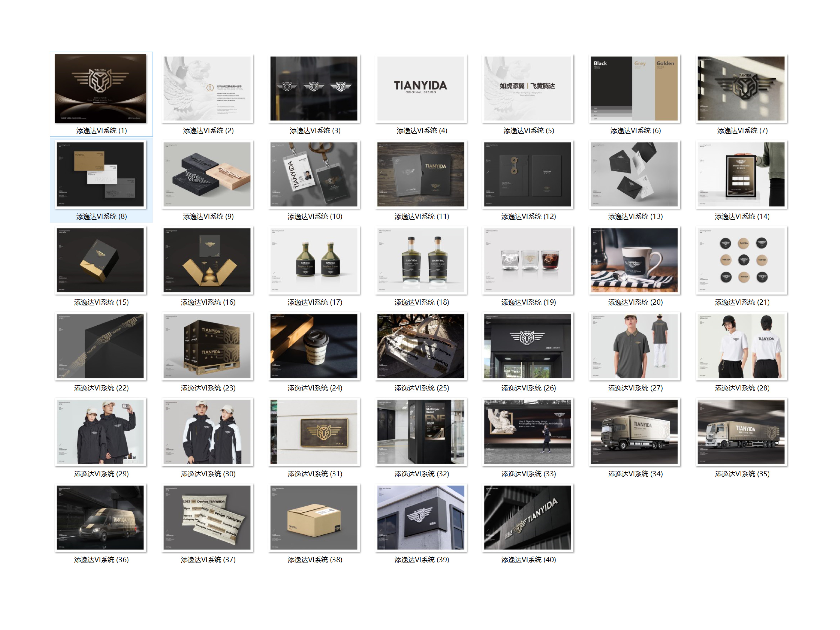Open the stacked cartons pallet thumbnail (23)

coord(207,346)
